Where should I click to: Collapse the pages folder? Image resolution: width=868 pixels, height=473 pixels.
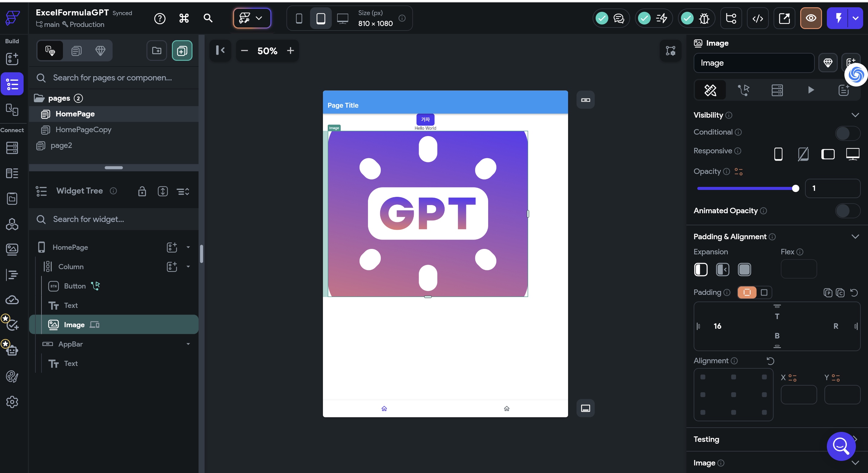tap(39, 98)
